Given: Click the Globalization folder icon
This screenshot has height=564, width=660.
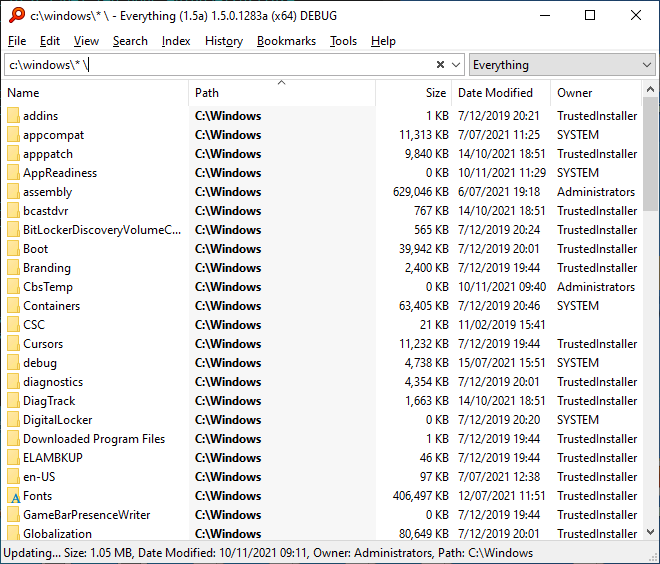Looking at the screenshot, I should 13,533.
